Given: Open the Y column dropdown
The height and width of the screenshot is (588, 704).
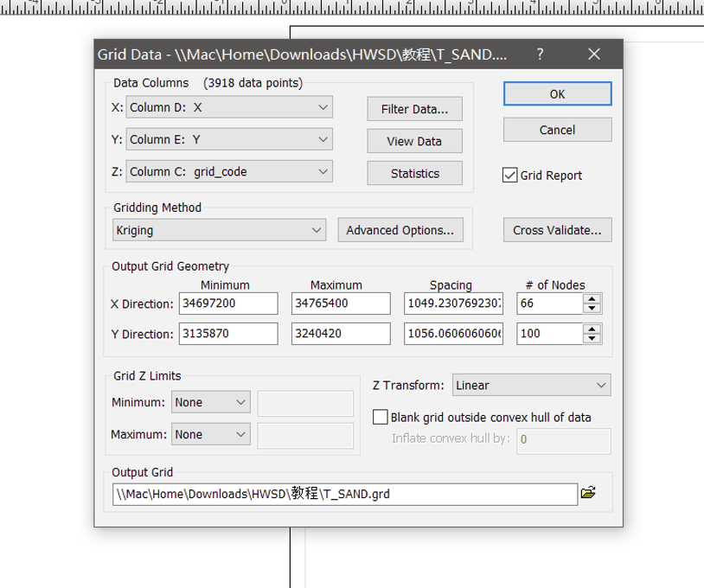Looking at the screenshot, I should click(x=323, y=139).
